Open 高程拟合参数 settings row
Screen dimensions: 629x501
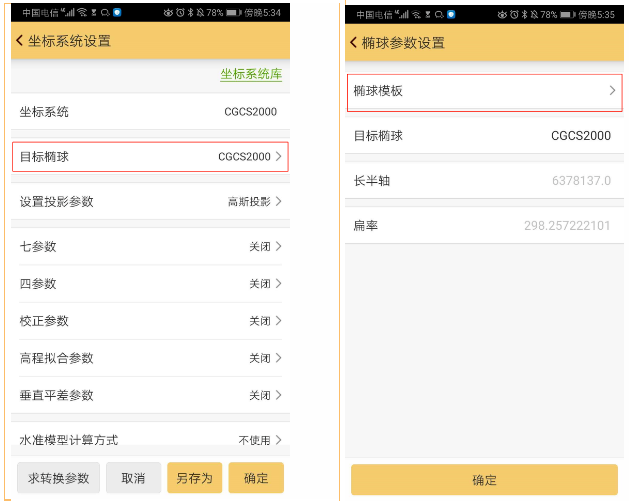150,358
